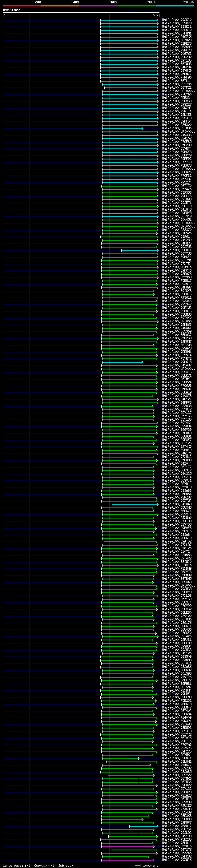Screen dimensions: 197x868
Task: Select hit label UniRef100_Q5DNZ7
Action: (x=177, y=74)
